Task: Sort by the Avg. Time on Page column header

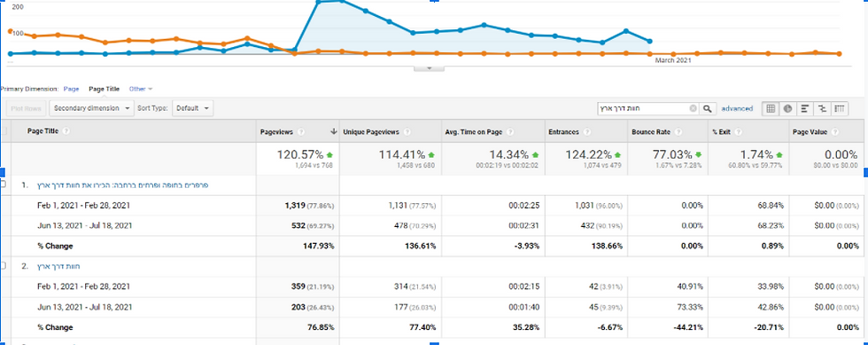Action: tap(475, 132)
